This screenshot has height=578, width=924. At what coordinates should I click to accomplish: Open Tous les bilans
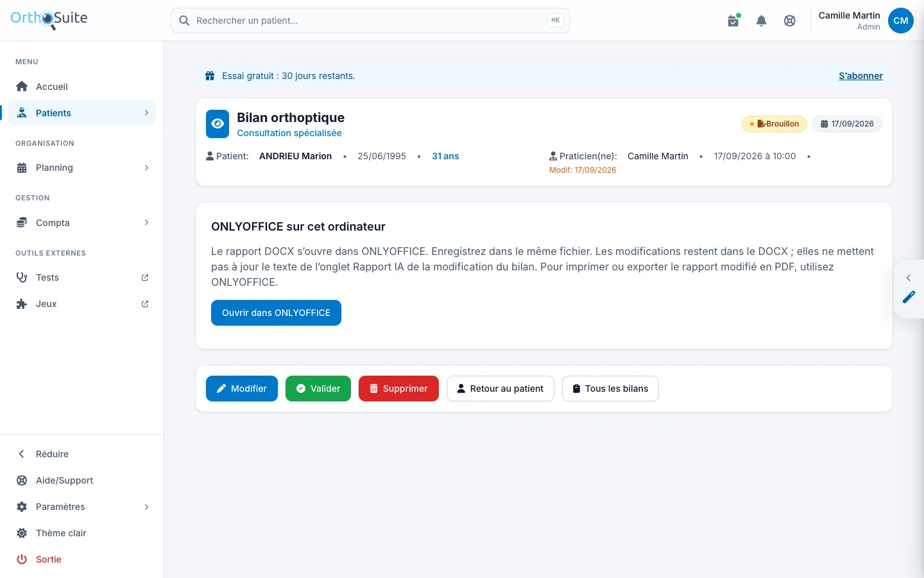pyautogui.click(x=610, y=389)
